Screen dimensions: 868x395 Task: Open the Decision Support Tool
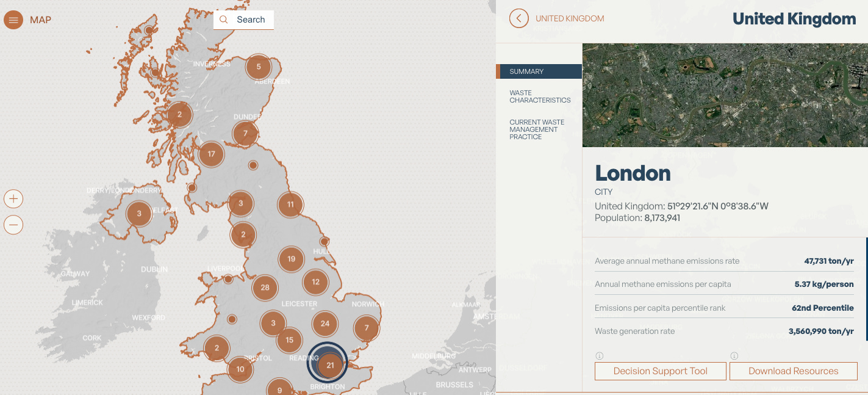[x=660, y=371]
